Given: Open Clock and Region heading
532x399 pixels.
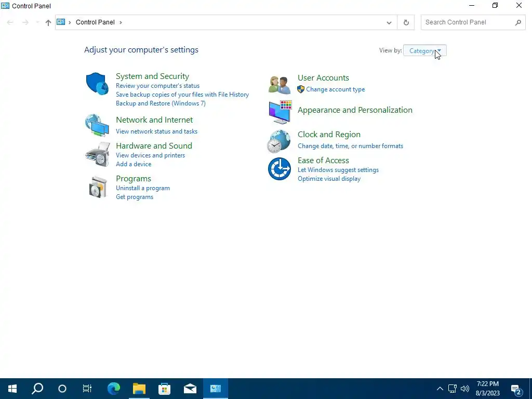Looking at the screenshot, I should pos(329,135).
